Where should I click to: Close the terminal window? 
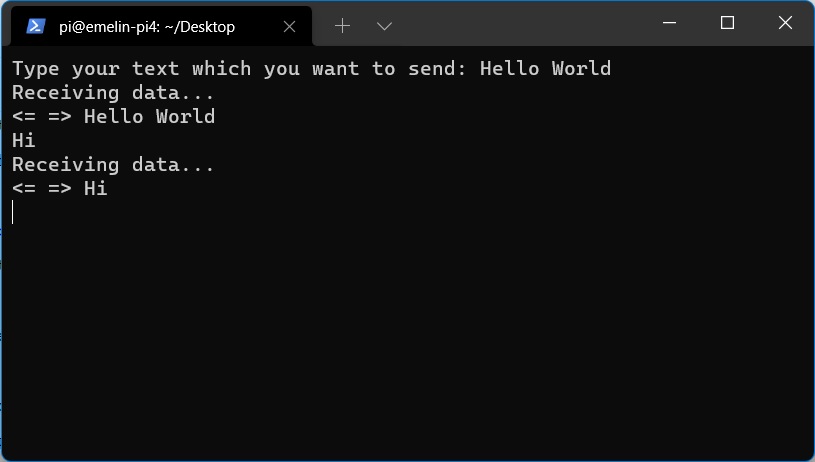click(784, 23)
